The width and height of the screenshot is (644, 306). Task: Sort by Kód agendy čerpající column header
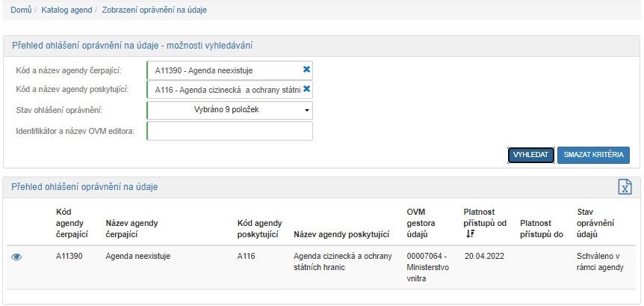pyautogui.click(x=72, y=223)
